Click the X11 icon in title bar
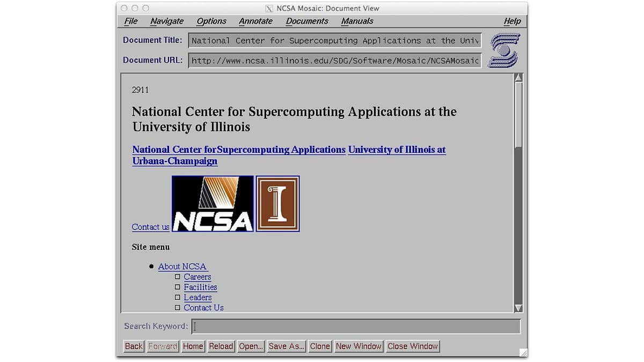Screen dimensions: 644x362 click(269, 9)
